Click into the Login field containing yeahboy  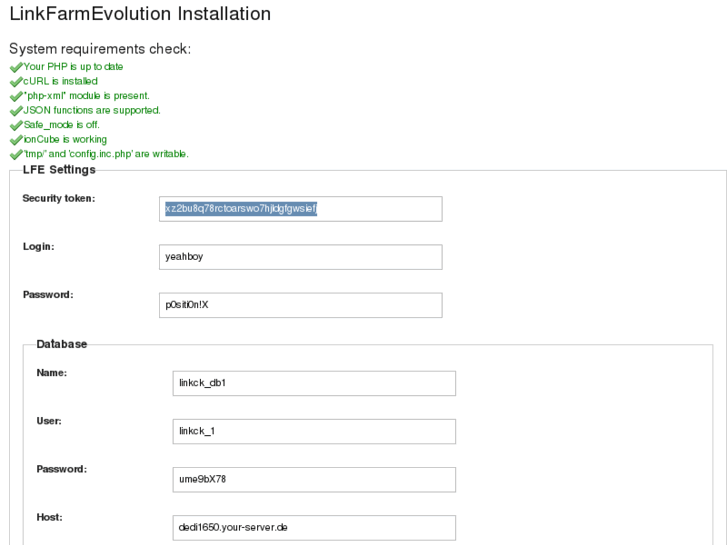300,257
